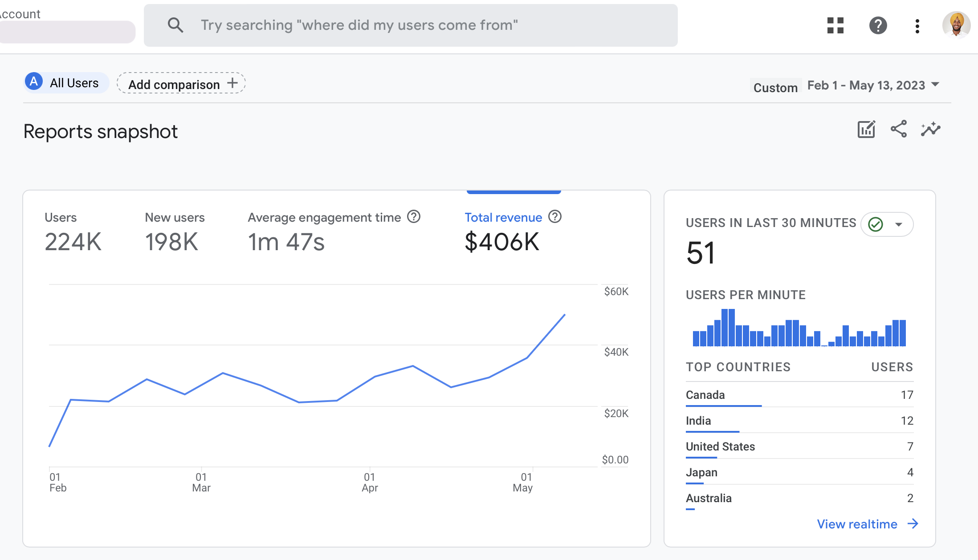The width and height of the screenshot is (978, 560).
Task: Open the three-dot more options menu
Action: [917, 26]
